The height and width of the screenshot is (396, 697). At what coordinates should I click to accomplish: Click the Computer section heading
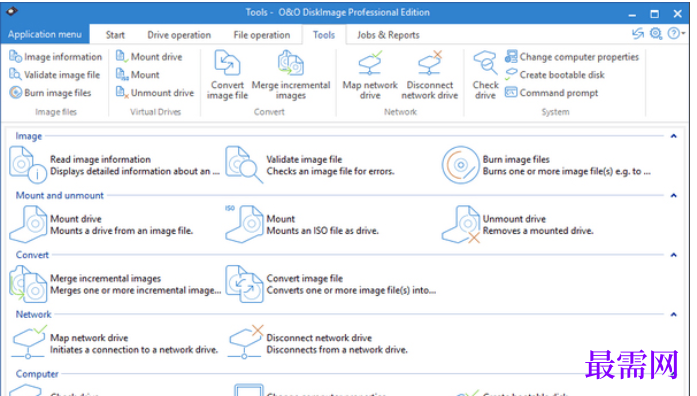click(37, 374)
